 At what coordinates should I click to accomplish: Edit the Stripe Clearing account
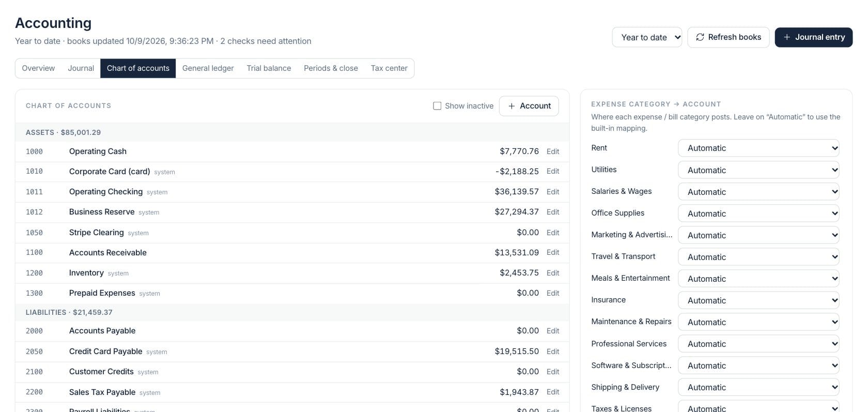(553, 233)
